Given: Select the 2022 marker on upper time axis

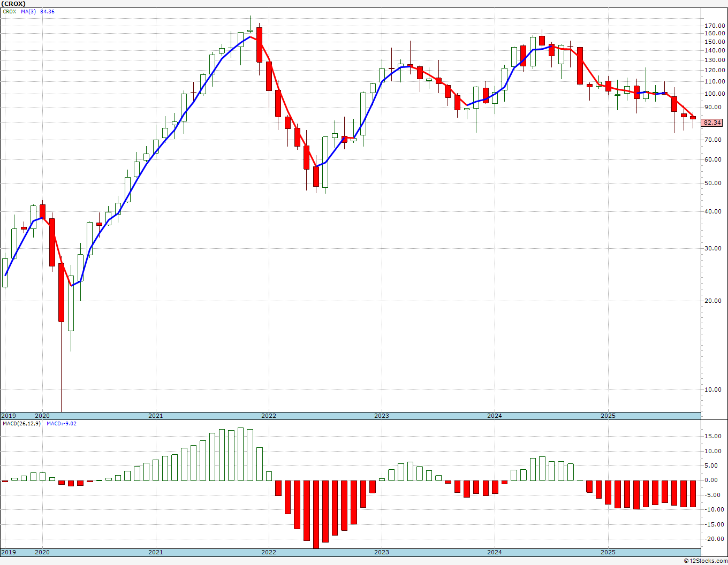Looking at the screenshot, I should (x=268, y=416).
